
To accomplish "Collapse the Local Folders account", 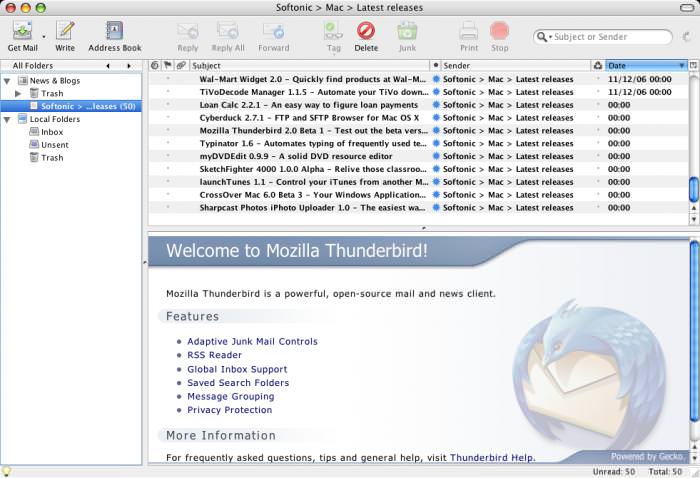I will pyautogui.click(x=7, y=120).
